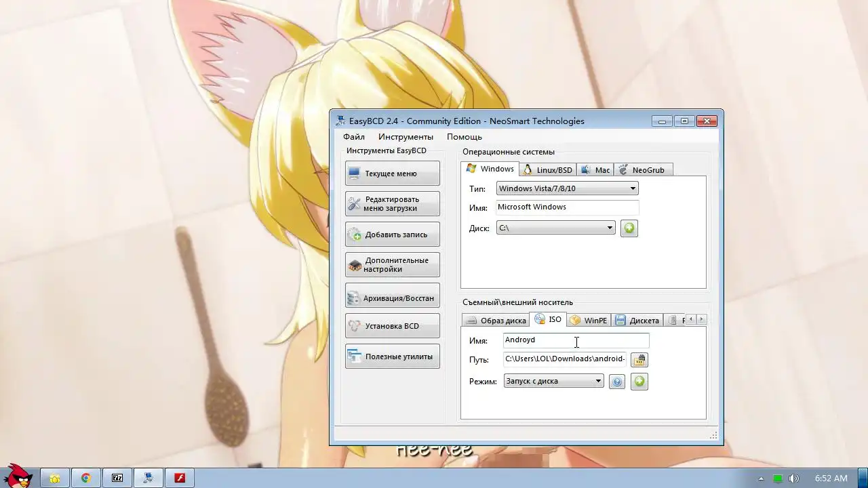This screenshot has height=488, width=868.
Task: Open Полезные утилиты section
Action: point(392,357)
